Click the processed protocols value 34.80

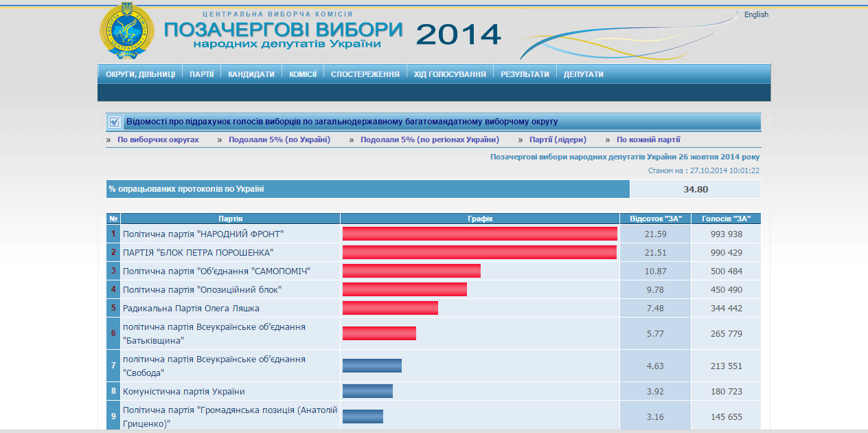tap(696, 189)
